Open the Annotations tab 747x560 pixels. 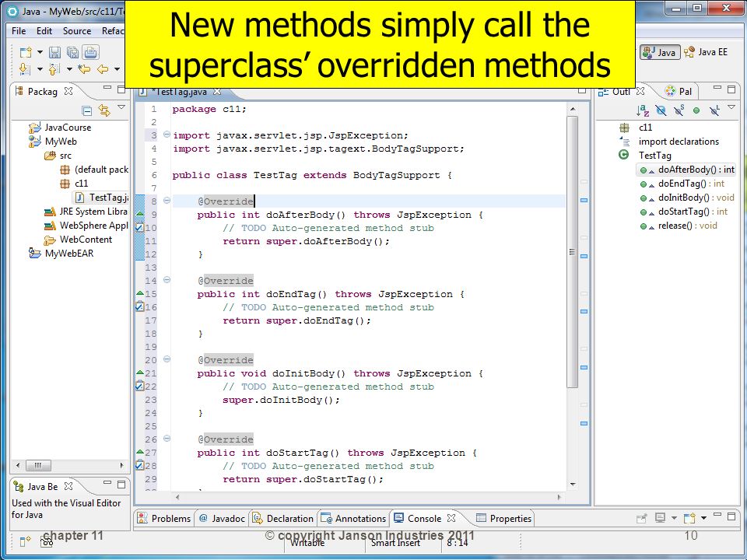point(353,519)
